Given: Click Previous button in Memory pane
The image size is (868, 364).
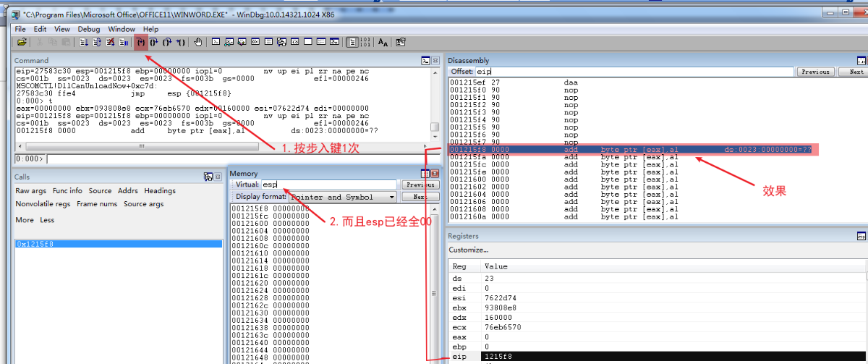Looking at the screenshot, I should pos(420,185).
